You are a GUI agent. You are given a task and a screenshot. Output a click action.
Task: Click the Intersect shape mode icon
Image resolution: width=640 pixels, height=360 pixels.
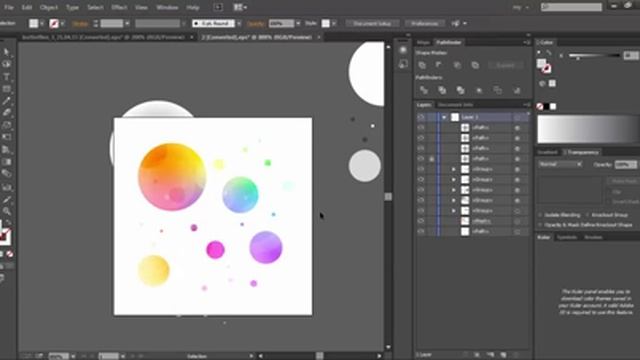(x=457, y=65)
